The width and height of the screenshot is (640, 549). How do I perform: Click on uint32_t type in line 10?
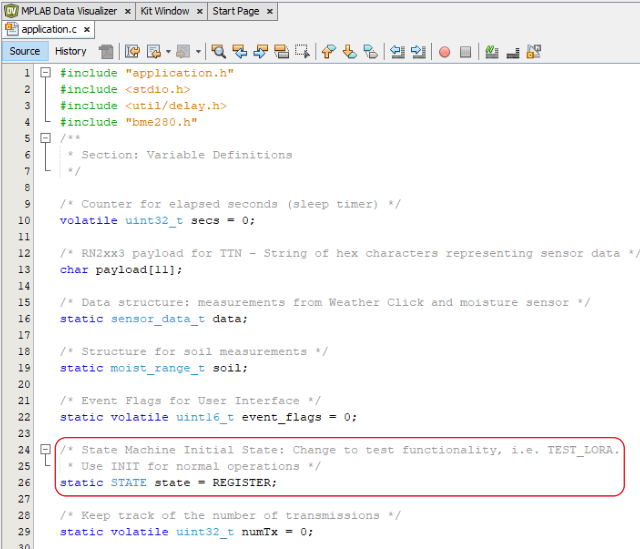pos(154,221)
